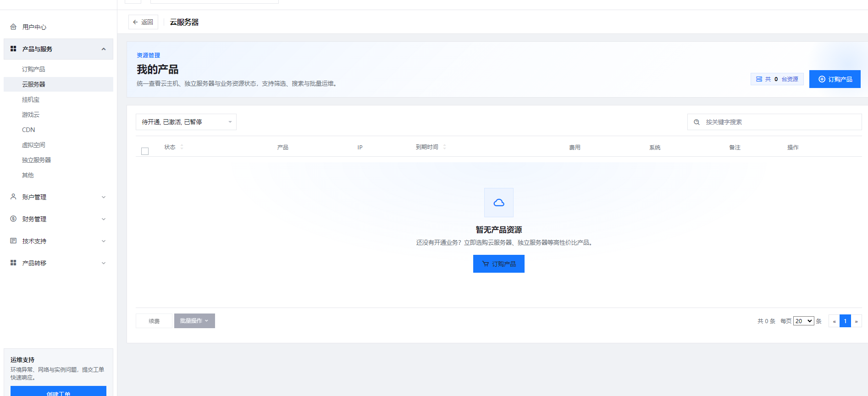Click the 备注 column header
Image resolution: width=868 pixels, height=396 pixels.
pyautogui.click(x=735, y=147)
